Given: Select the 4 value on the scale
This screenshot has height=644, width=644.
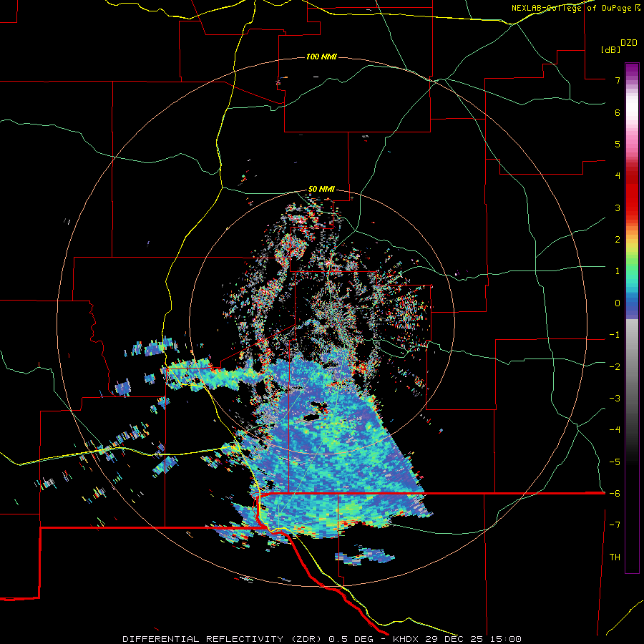Looking at the screenshot, I should click(x=618, y=176).
